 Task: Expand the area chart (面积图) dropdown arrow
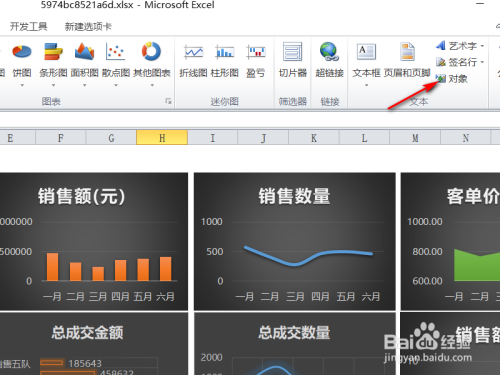point(84,85)
